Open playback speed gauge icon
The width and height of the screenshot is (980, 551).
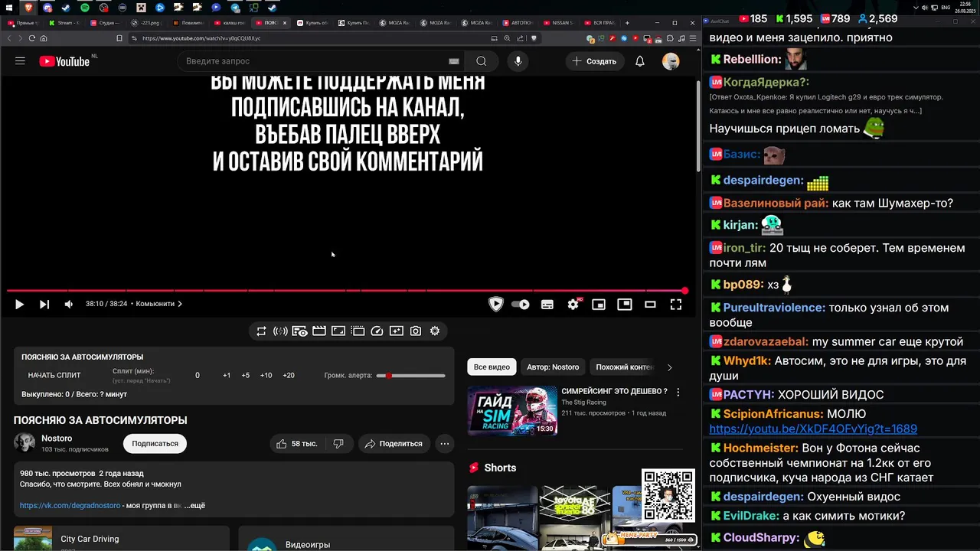coord(377,331)
